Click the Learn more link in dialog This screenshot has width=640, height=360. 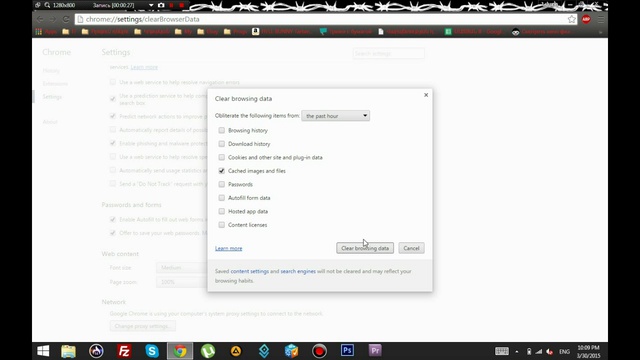(x=229, y=248)
